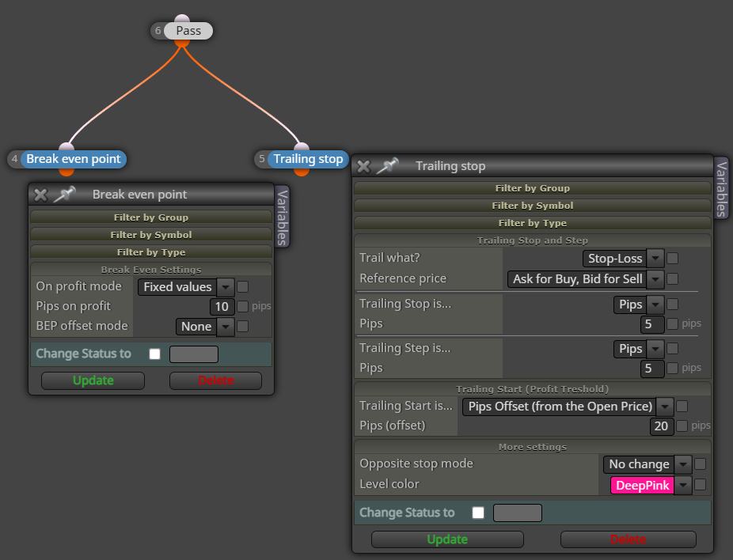
Task: Toggle checkbox next to Pips on profit
Action: pos(243,306)
